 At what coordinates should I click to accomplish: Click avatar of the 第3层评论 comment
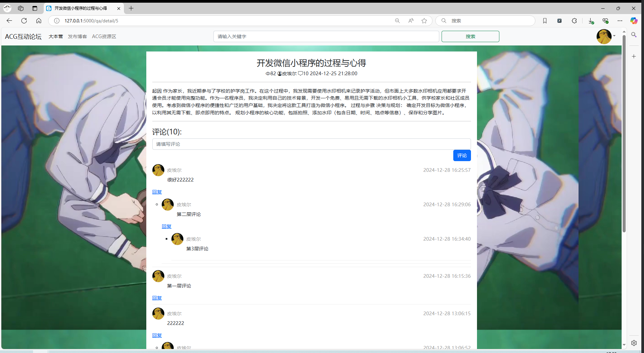[x=177, y=239]
